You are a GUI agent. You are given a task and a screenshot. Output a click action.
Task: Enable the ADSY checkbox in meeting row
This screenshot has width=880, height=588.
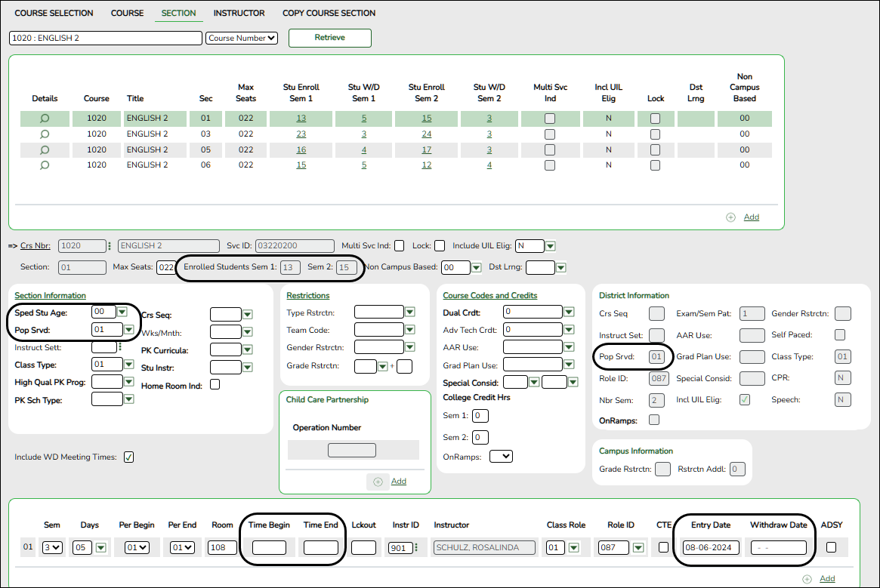click(832, 548)
